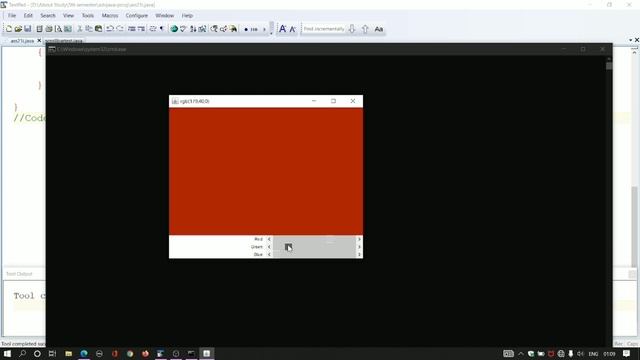Click the red color canvas in applet
The width and height of the screenshot is (640, 360).
click(x=266, y=171)
